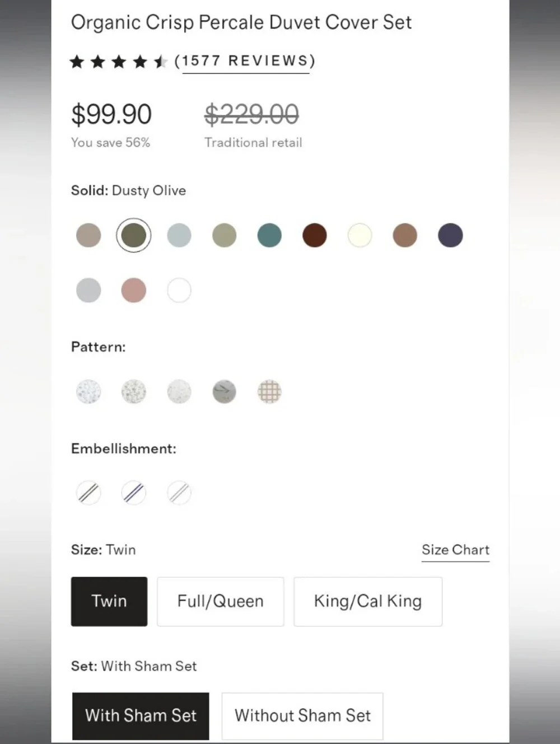Select the Twin size option

click(109, 601)
